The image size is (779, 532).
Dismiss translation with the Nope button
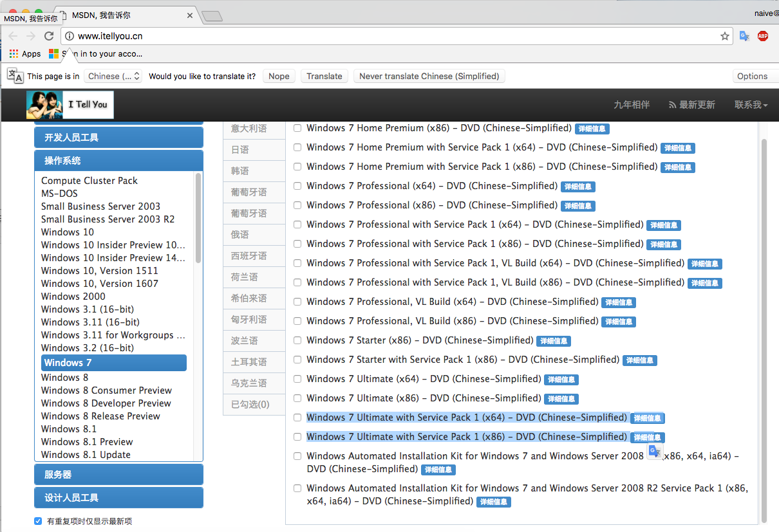pyautogui.click(x=279, y=76)
